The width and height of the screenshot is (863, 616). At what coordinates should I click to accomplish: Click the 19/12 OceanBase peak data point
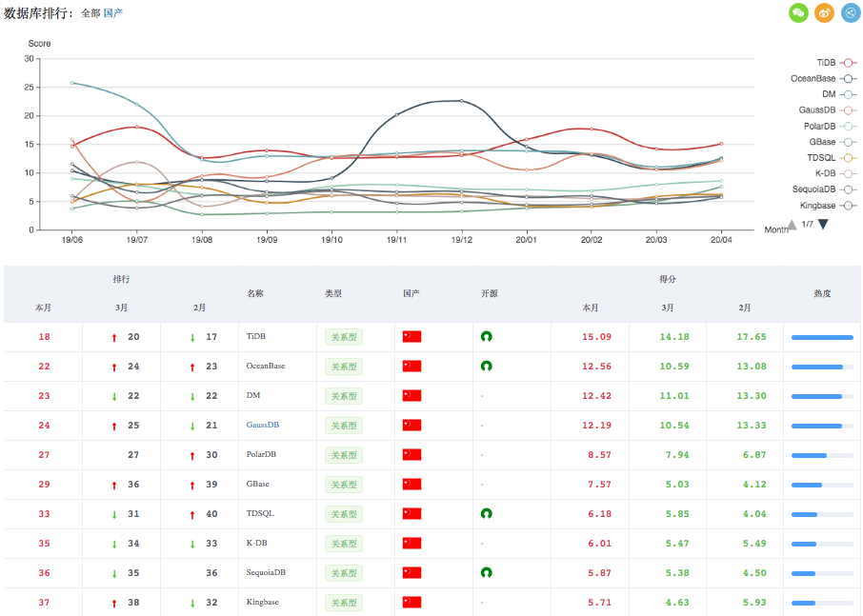pyautogui.click(x=462, y=100)
